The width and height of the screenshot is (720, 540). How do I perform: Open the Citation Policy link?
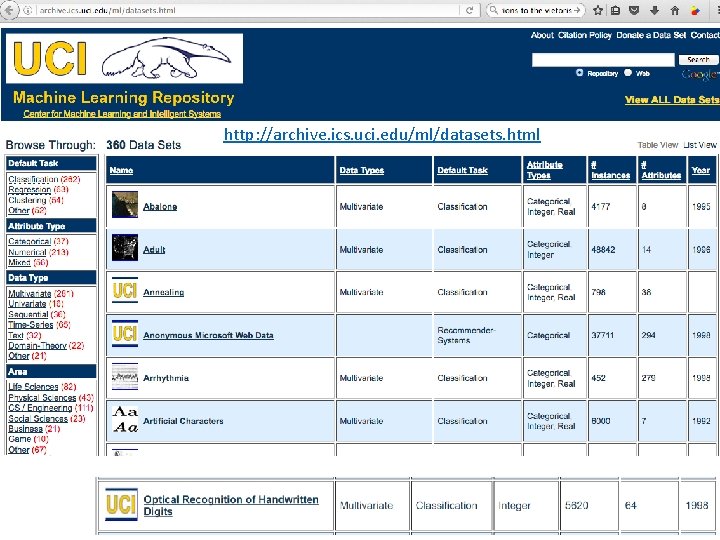point(585,35)
